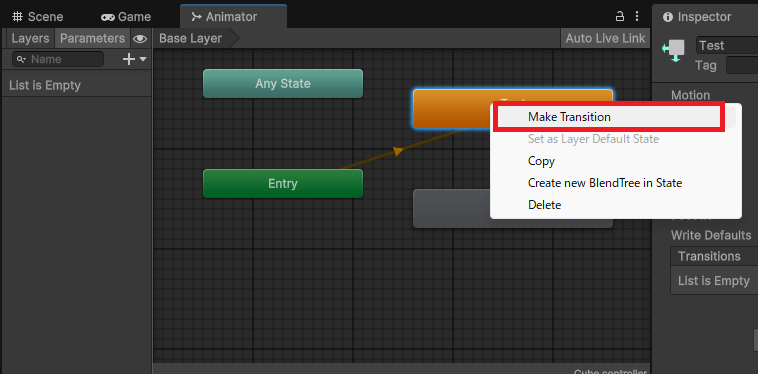
Task: Open the Layers tab in Animator
Action: [30, 39]
